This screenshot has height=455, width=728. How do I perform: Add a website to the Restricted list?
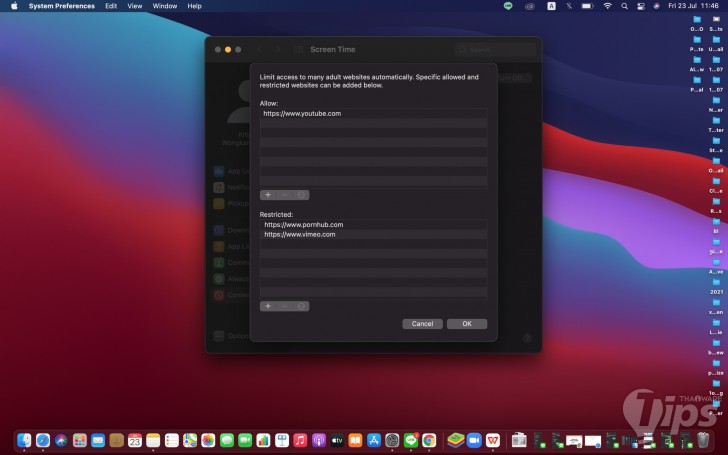click(x=268, y=306)
